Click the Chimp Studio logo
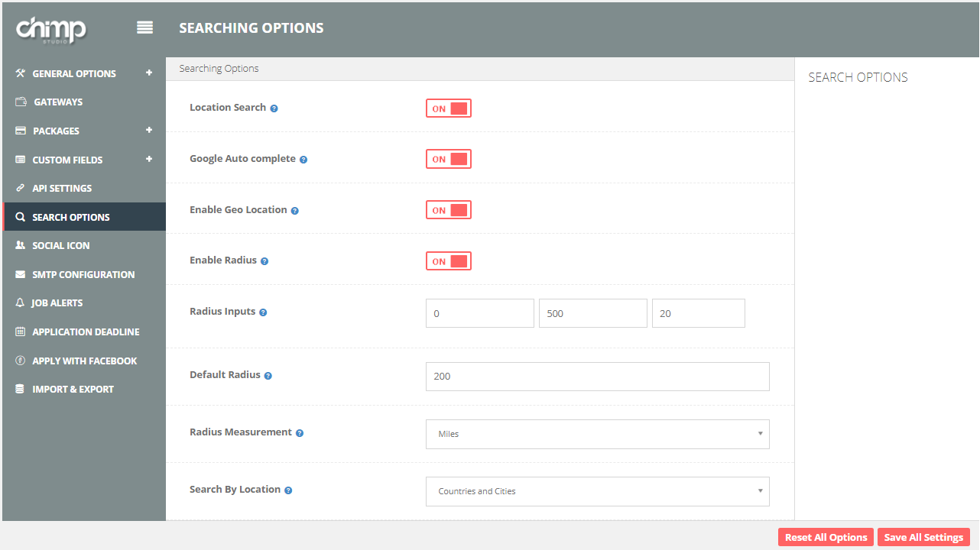Image resolution: width=980 pixels, height=550 pixels. point(50,30)
